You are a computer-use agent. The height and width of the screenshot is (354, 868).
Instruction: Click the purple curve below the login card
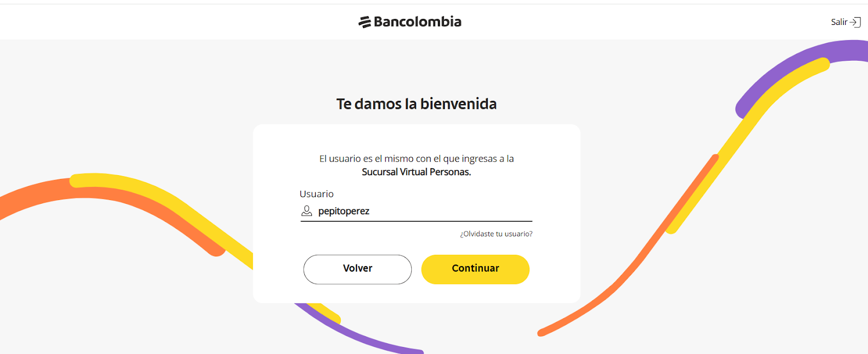[369, 339]
